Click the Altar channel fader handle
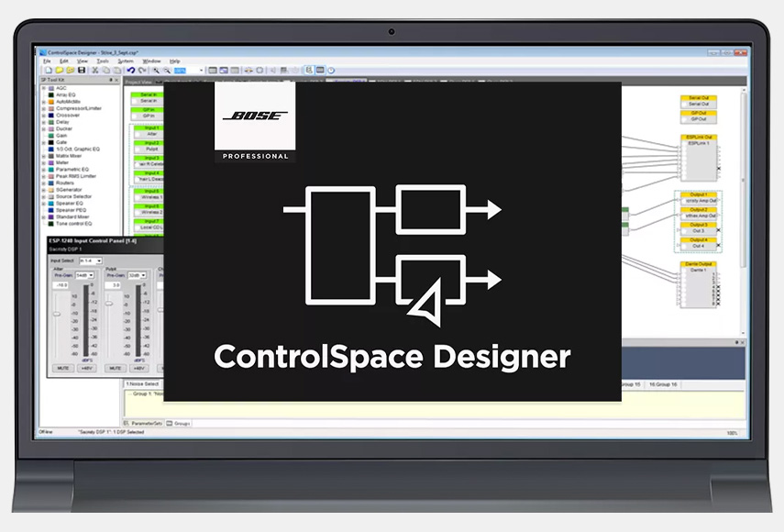 (x=57, y=314)
